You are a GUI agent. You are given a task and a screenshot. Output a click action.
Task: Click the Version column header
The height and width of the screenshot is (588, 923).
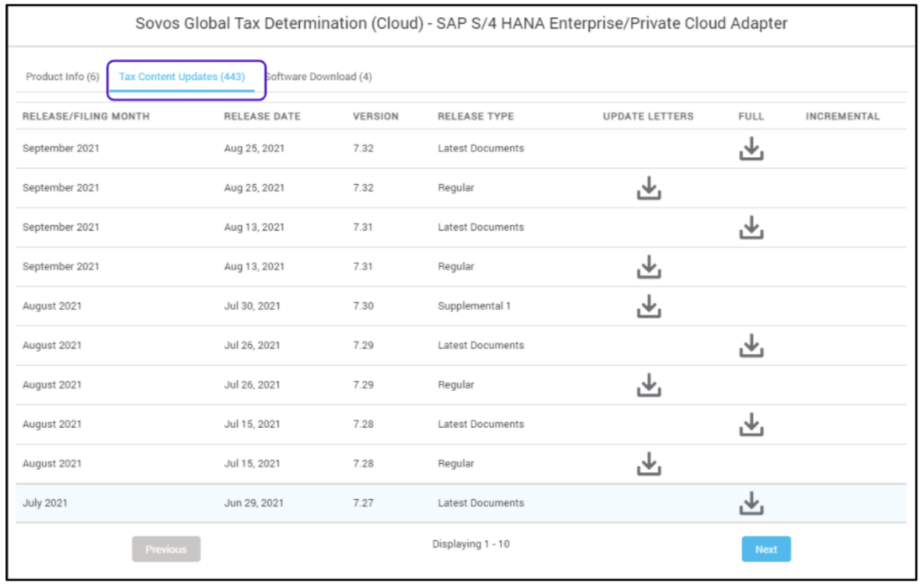click(375, 117)
